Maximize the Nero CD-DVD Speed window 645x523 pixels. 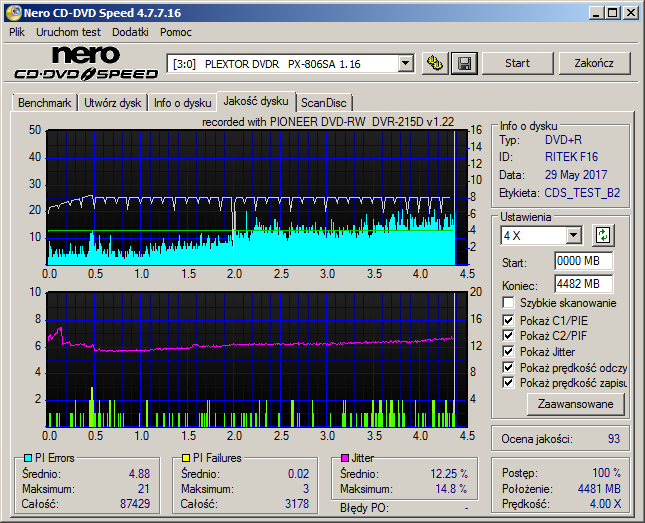click(613, 13)
